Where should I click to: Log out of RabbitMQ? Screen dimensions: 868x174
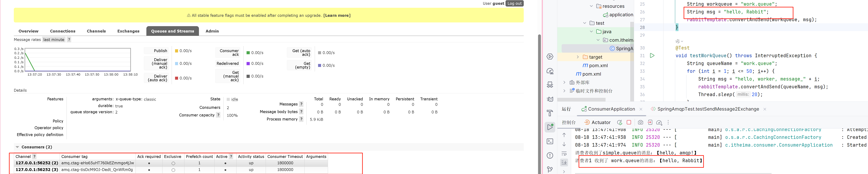click(x=515, y=3)
